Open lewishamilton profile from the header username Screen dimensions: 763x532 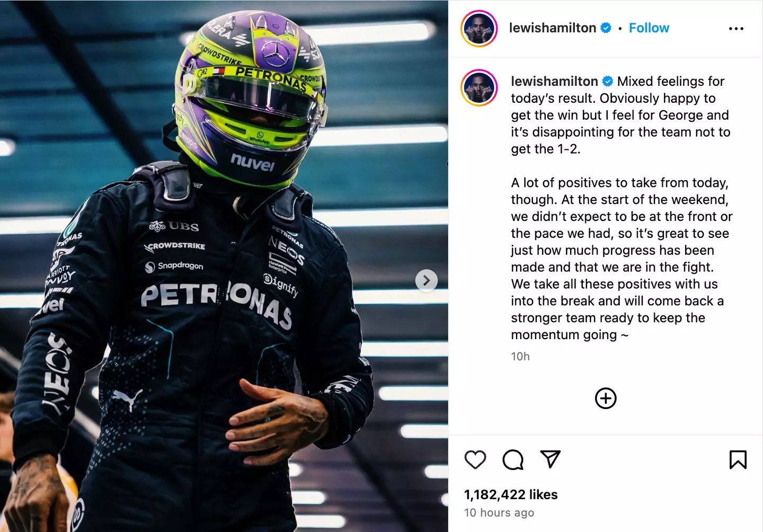[x=552, y=28]
